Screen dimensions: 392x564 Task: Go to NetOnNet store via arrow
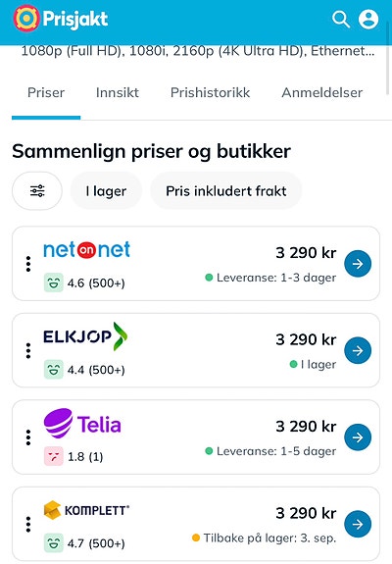tap(358, 264)
